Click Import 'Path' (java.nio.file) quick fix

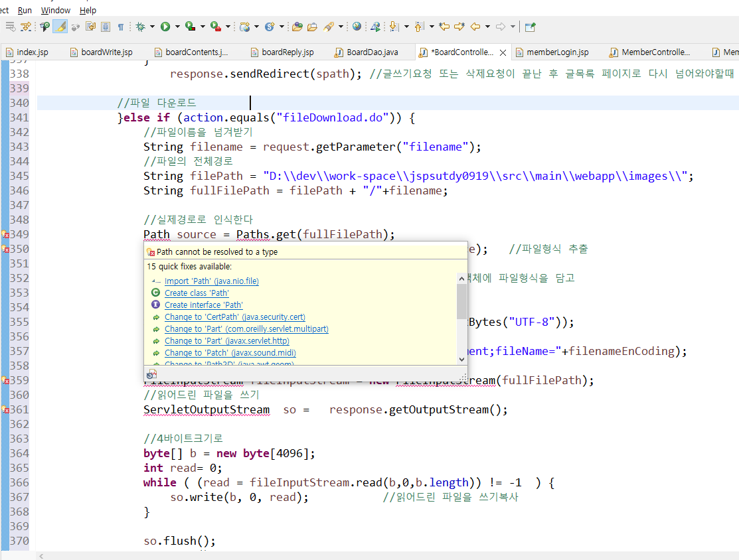pyautogui.click(x=212, y=281)
